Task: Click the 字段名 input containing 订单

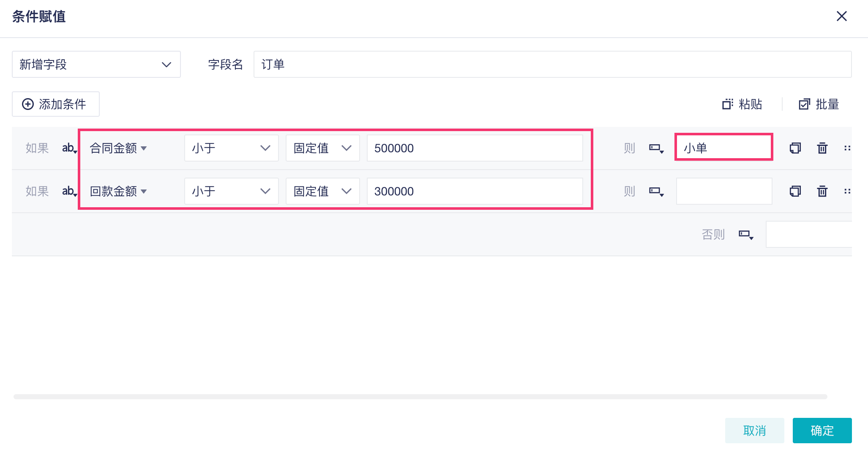Action: [552, 64]
